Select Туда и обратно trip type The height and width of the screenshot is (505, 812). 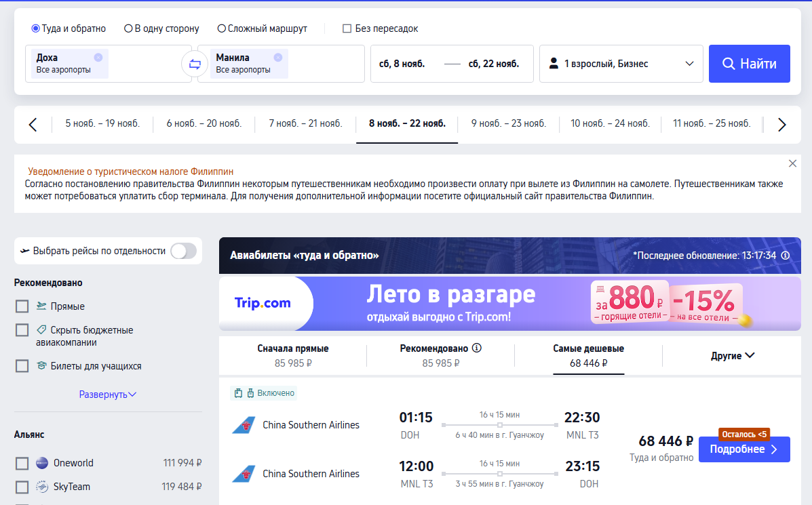click(x=69, y=28)
